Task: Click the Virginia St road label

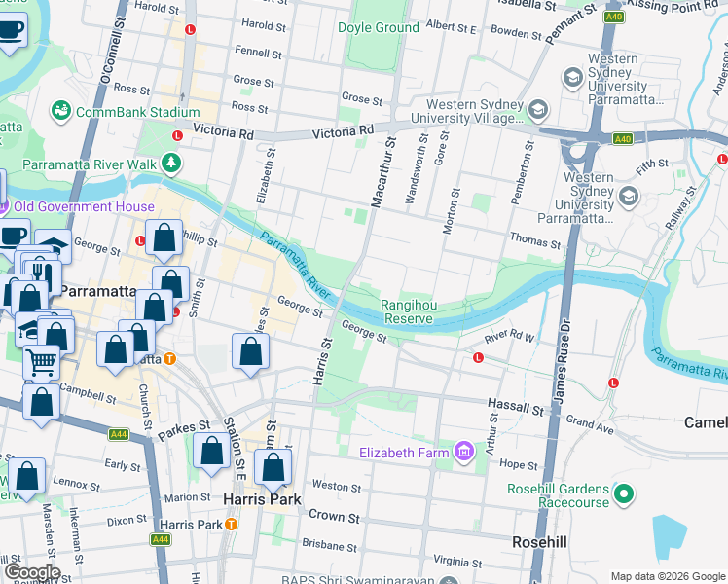Action: (457, 561)
